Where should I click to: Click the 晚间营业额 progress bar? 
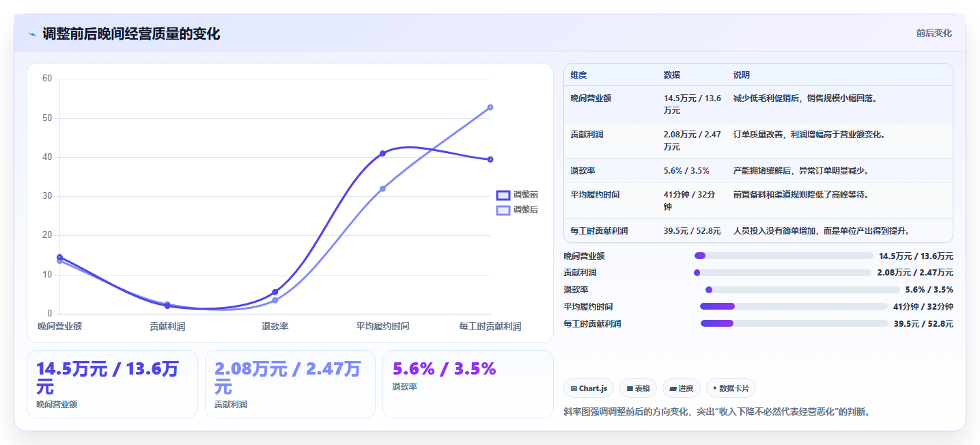pos(784,256)
